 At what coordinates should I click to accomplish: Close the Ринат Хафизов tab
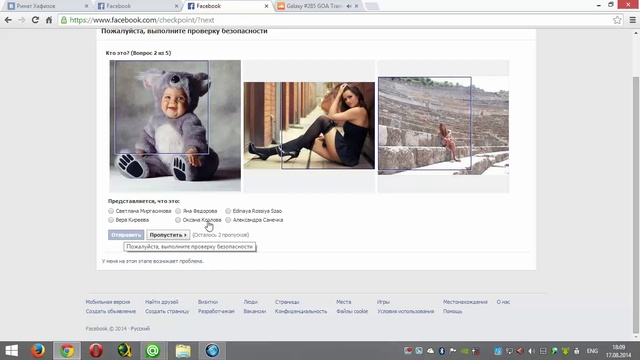[87, 6]
